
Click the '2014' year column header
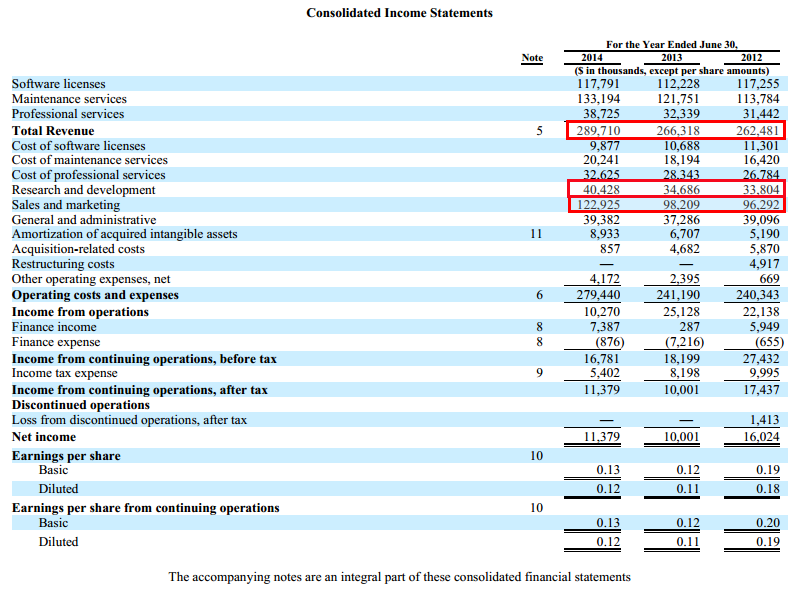[x=592, y=58]
